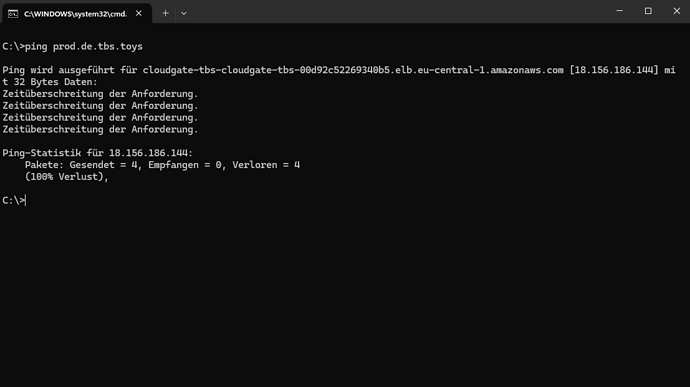
Task: Open the new tab profile dropdown chevron
Action: (x=184, y=14)
